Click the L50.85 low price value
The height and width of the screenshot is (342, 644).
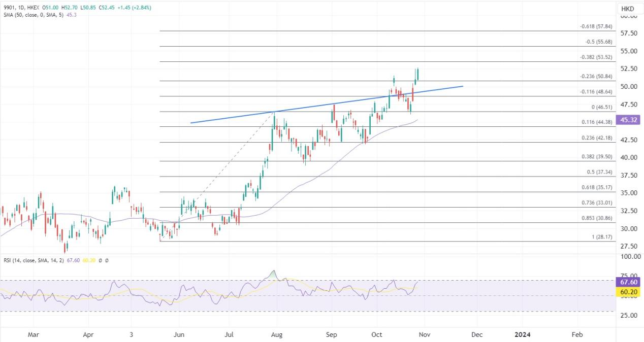89,8
